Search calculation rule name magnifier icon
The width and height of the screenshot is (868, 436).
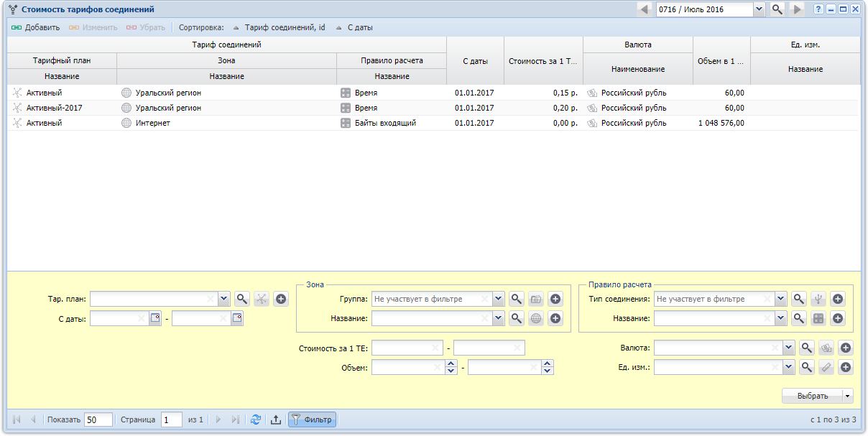click(799, 318)
